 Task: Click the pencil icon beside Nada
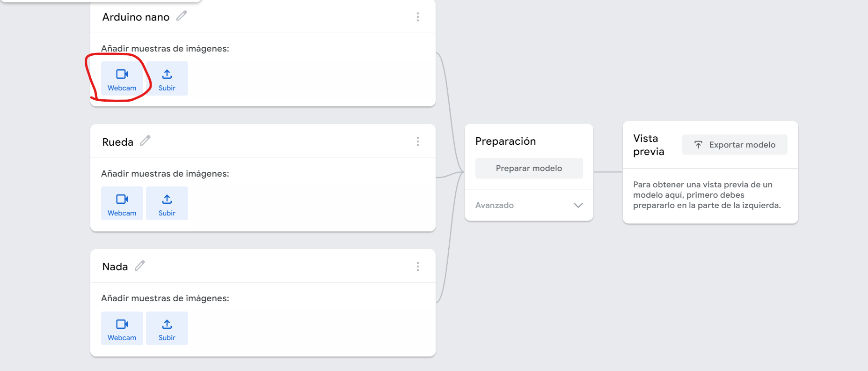click(139, 266)
